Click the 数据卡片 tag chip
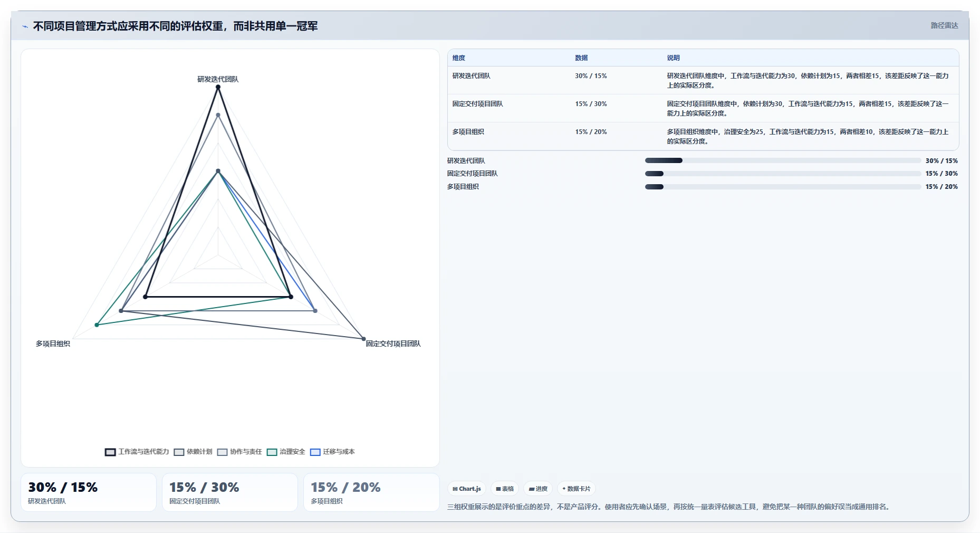Image resolution: width=980 pixels, height=533 pixels. 577,489
